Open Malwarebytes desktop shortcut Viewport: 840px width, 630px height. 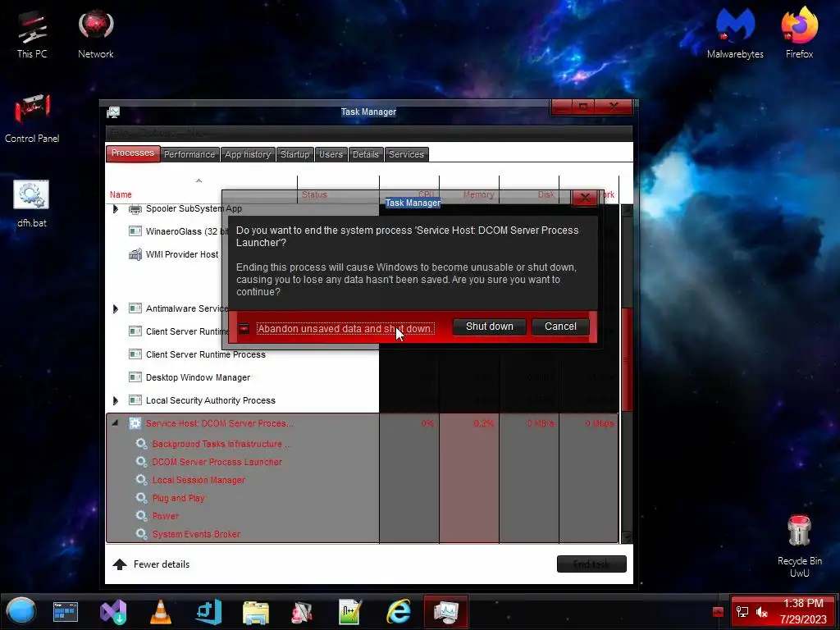(x=735, y=33)
